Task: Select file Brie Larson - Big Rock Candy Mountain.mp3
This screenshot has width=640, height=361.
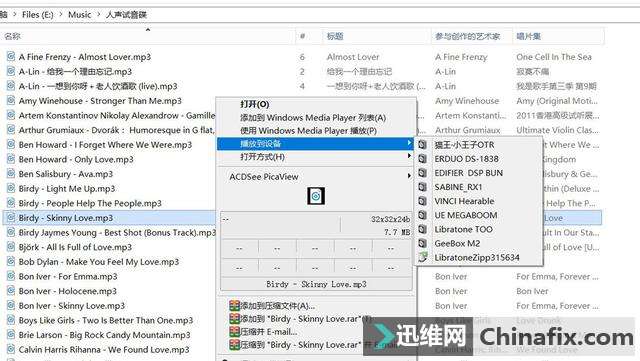Action: coord(104,335)
